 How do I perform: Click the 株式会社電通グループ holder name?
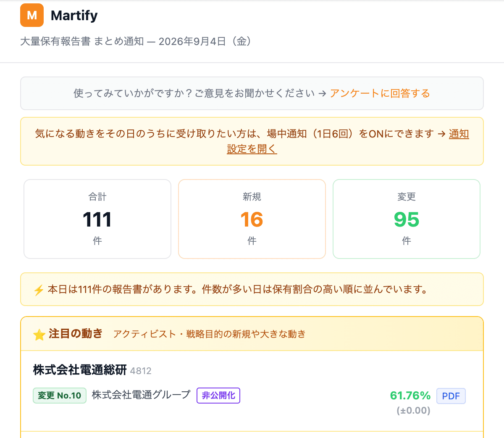pos(142,395)
